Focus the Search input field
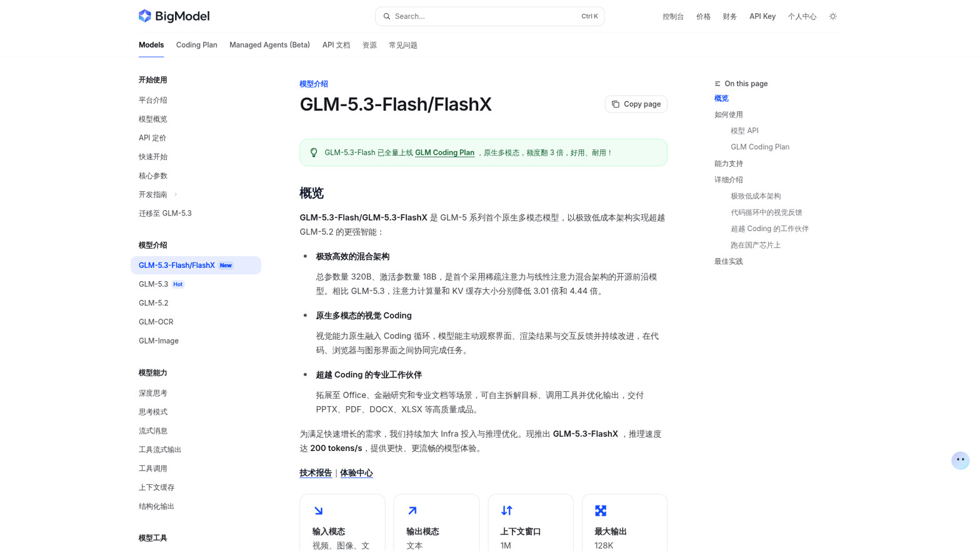980x551 pixels. (489, 16)
